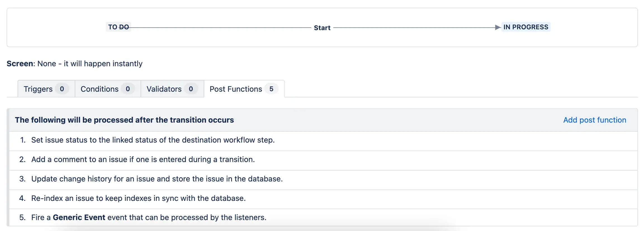644x231 pixels.
Task: Click the Conditions count badge
Action: [x=128, y=89]
